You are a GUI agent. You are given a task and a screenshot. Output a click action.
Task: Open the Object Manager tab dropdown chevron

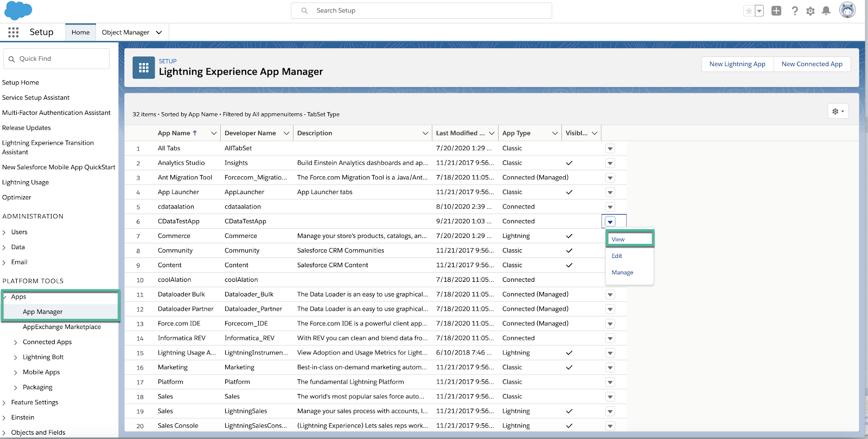point(159,33)
